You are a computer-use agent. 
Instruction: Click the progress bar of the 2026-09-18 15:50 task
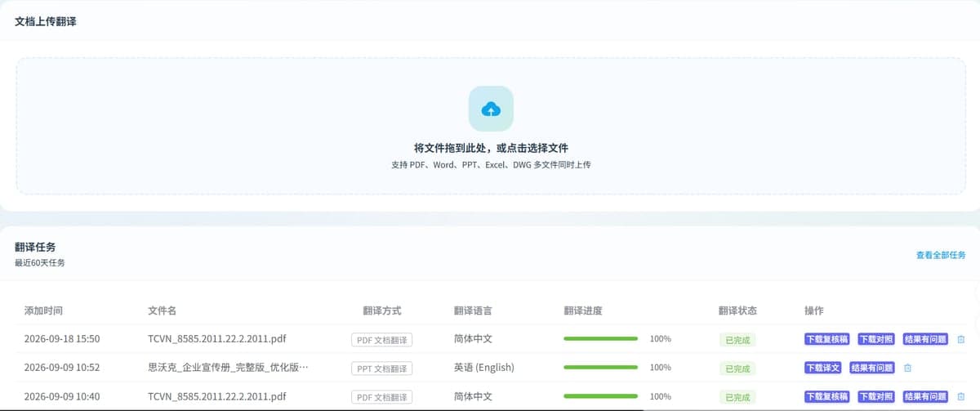tap(600, 338)
